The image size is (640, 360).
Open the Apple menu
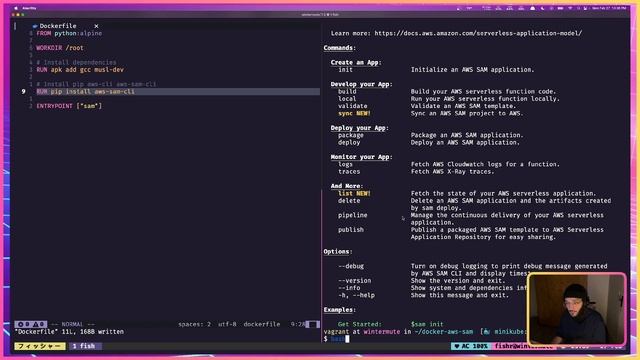16,8
